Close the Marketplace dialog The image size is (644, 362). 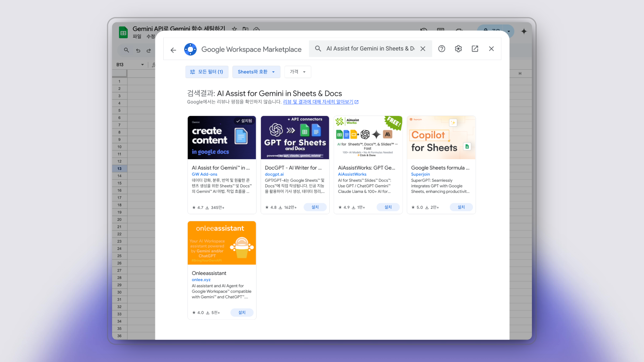point(491,49)
